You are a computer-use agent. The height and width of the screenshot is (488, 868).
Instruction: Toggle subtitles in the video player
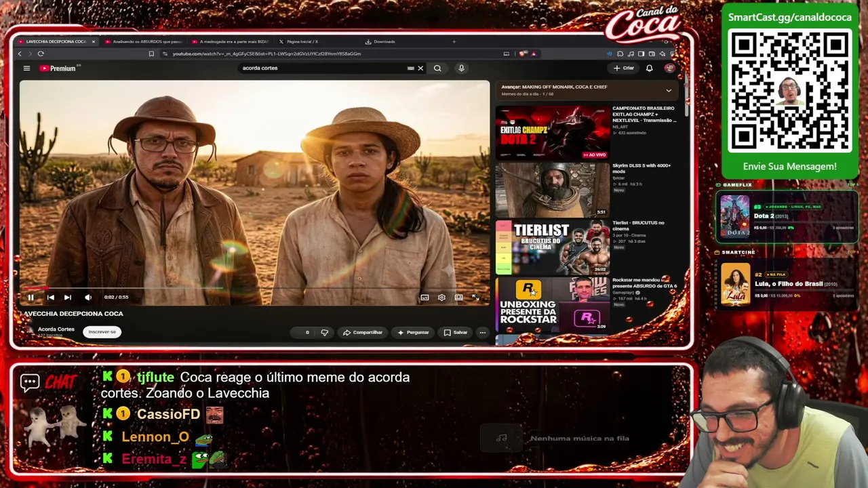[x=425, y=298]
